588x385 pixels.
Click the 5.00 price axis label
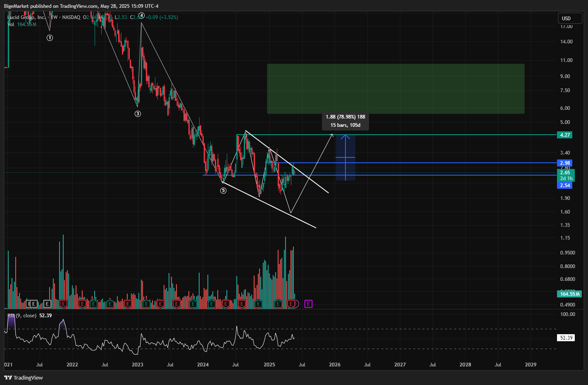click(565, 122)
